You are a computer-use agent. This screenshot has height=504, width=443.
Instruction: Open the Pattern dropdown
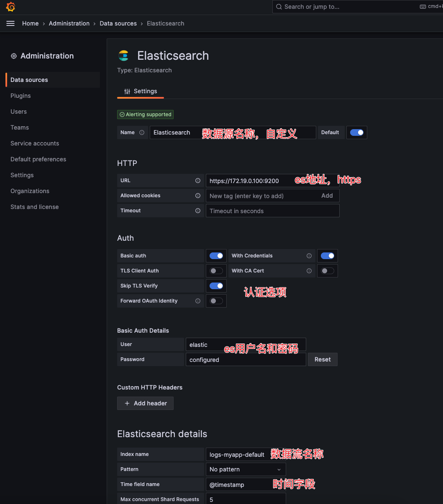point(246,469)
